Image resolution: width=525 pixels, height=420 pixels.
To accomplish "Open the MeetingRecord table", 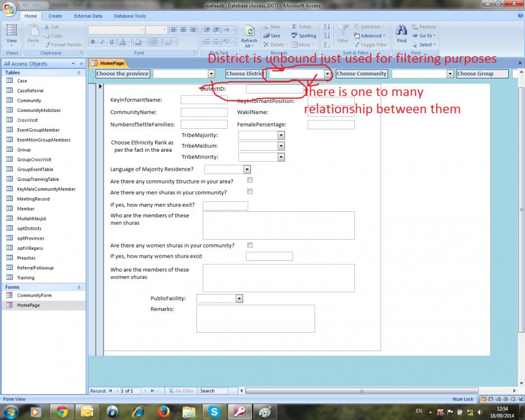I will click(33, 199).
